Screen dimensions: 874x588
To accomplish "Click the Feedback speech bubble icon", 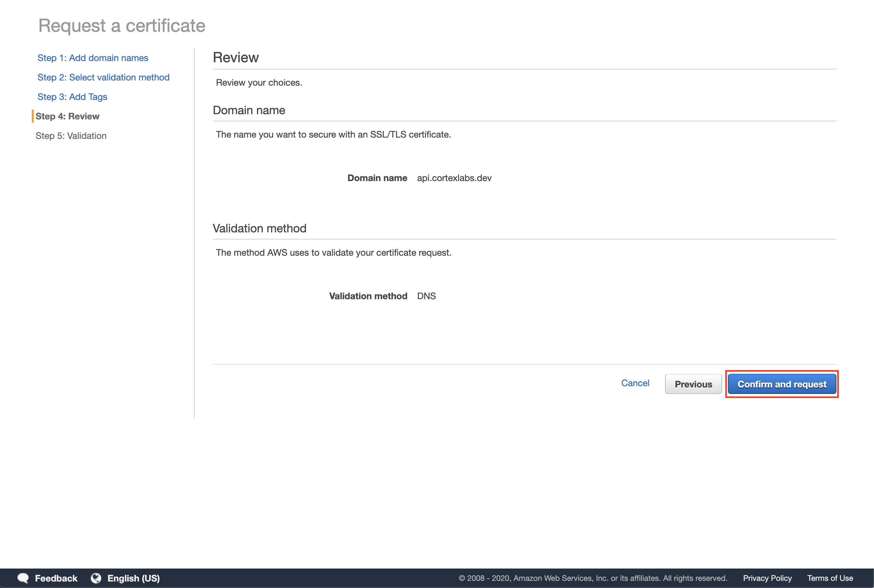I will coord(23,578).
